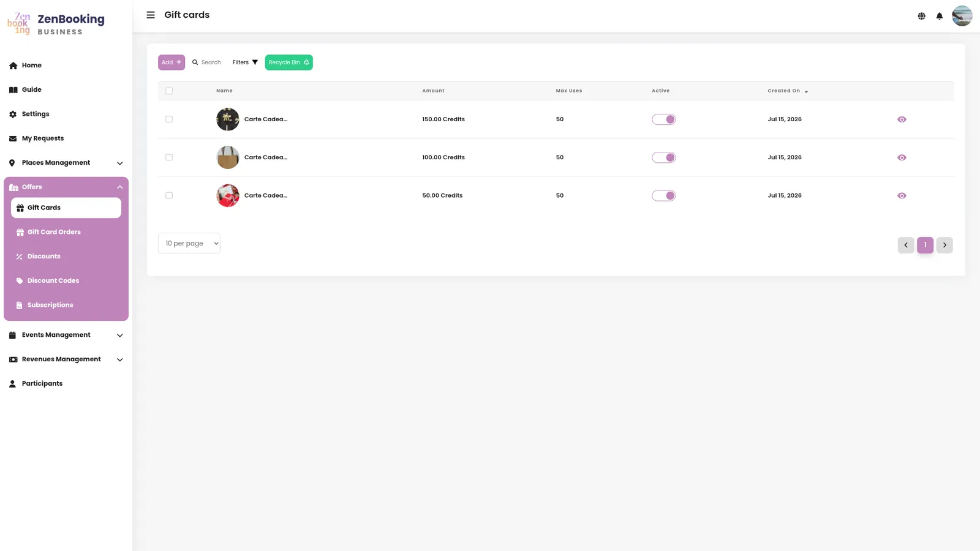The width and height of the screenshot is (980, 551).
Task: Open the Filters dropdown
Action: [x=245, y=62]
